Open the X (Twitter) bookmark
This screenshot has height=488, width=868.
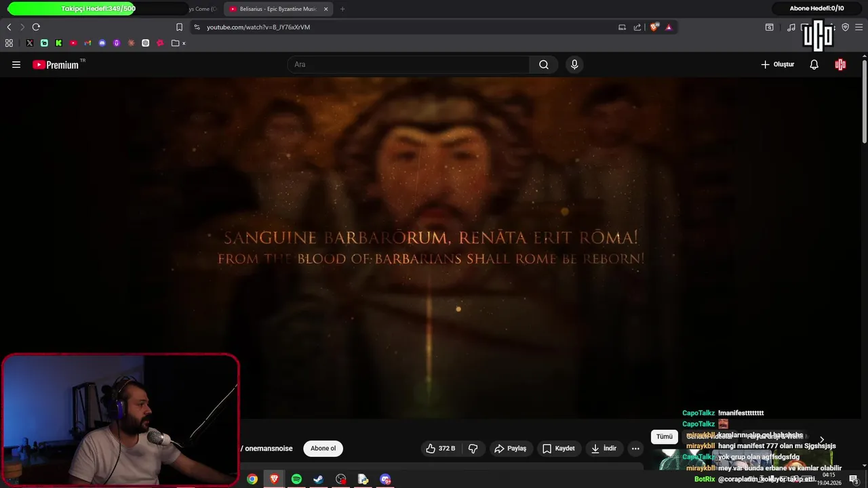[x=30, y=43]
